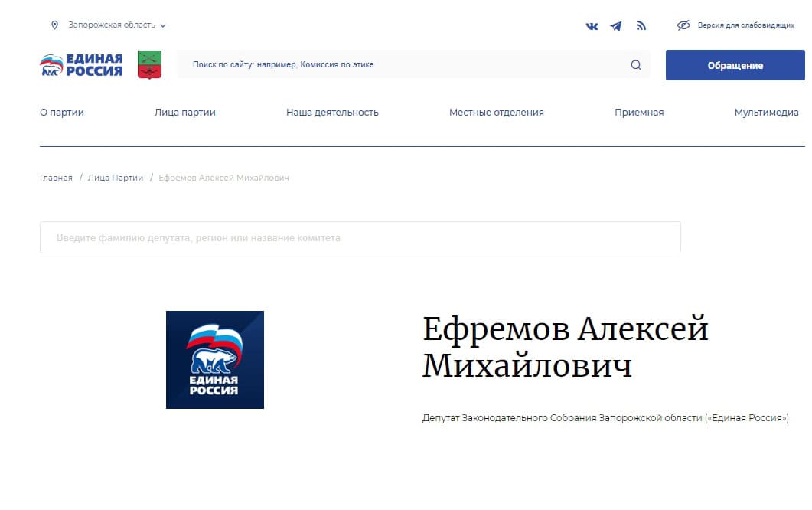The height and width of the screenshot is (510, 812).
Task: Open the Мультимедиа menu
Action: click(767, 112)
